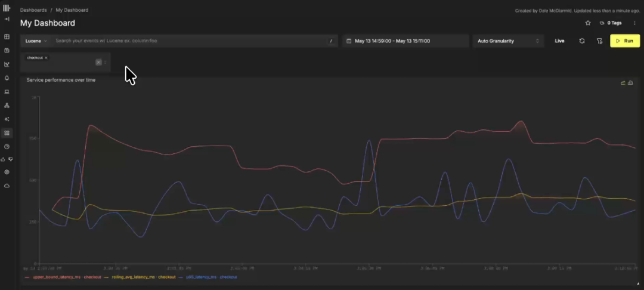Open the May 13 time range picker

pyautogui.click(x=405, y=41)
